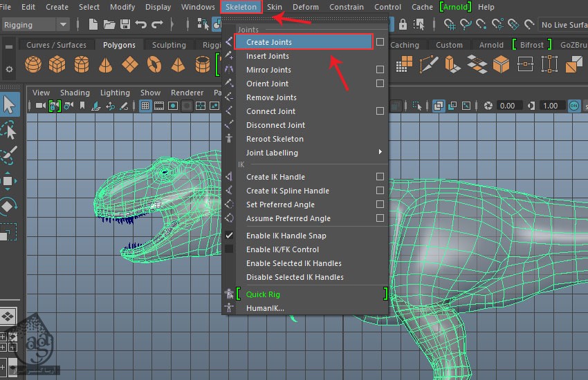The image size is (588, 380).
Task: Click the polygon cylinder shelf icon
Action: click(81, 65)
